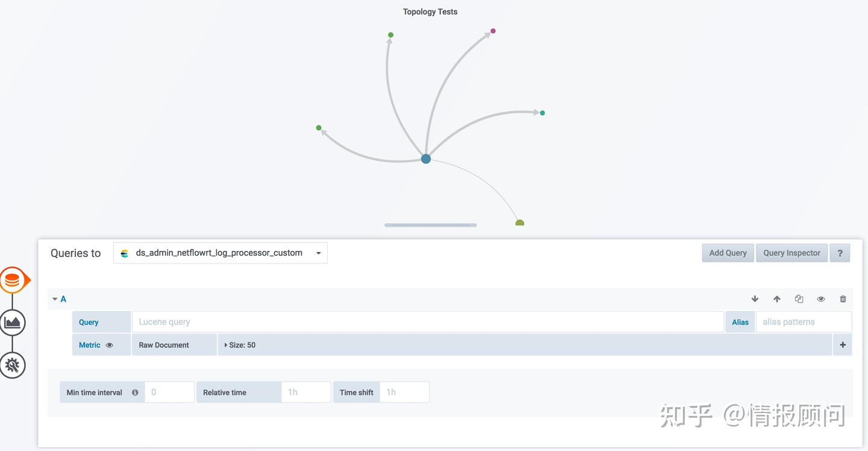Toggle the Metric row eye icon
Image resolution: width=868 pixels, height=451 pixels.
click(x=109, y=345)
